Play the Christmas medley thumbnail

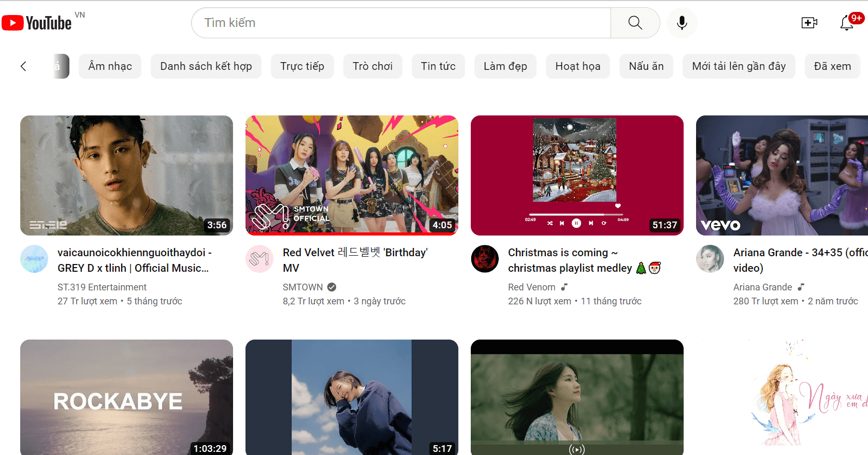577,175
